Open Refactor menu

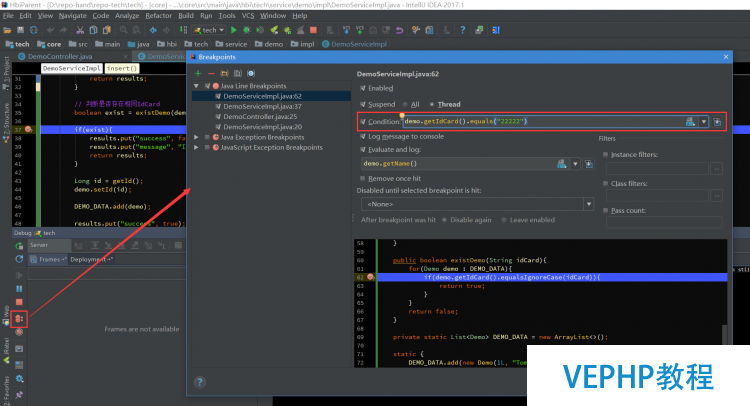click(x=158, y=16)
